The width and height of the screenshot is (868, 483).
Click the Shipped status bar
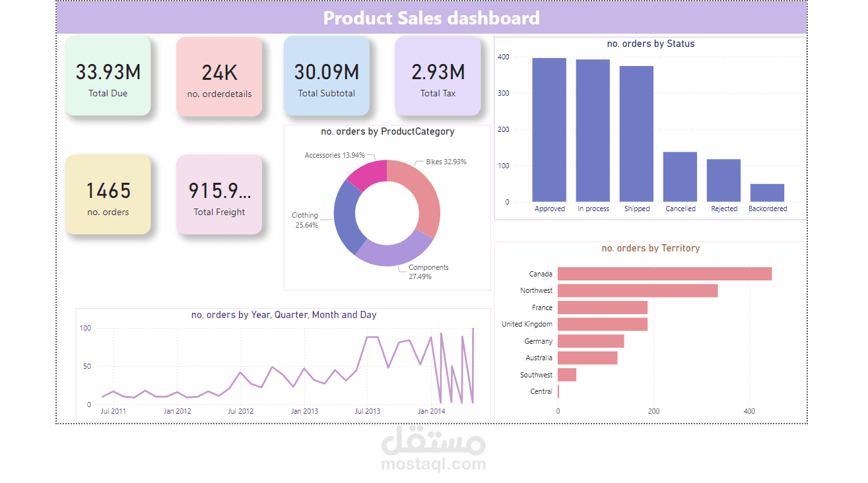(636, 134)
